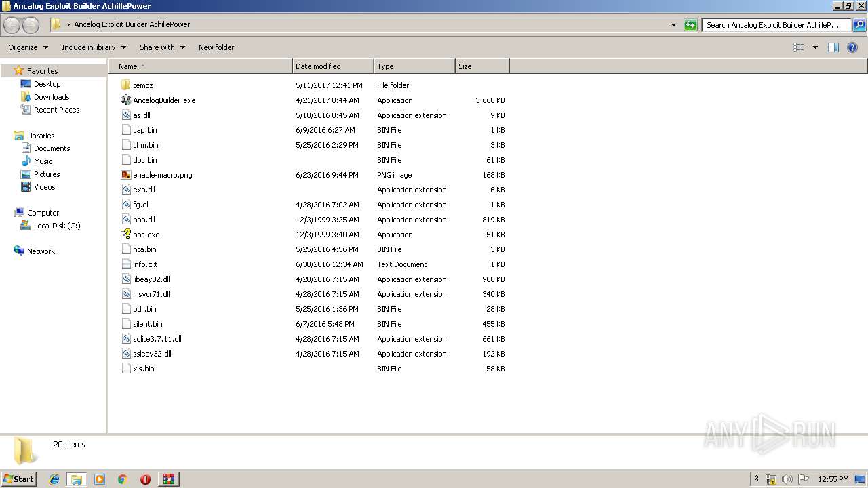This screenshot has width=868, height=488.
Task: Select Libraries in the navigation pane
Action: pyautogui.click(x=41, y=136)
